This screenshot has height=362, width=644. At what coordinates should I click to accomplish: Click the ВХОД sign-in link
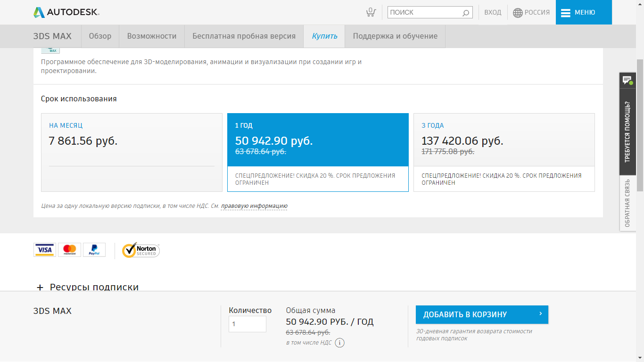493,13
